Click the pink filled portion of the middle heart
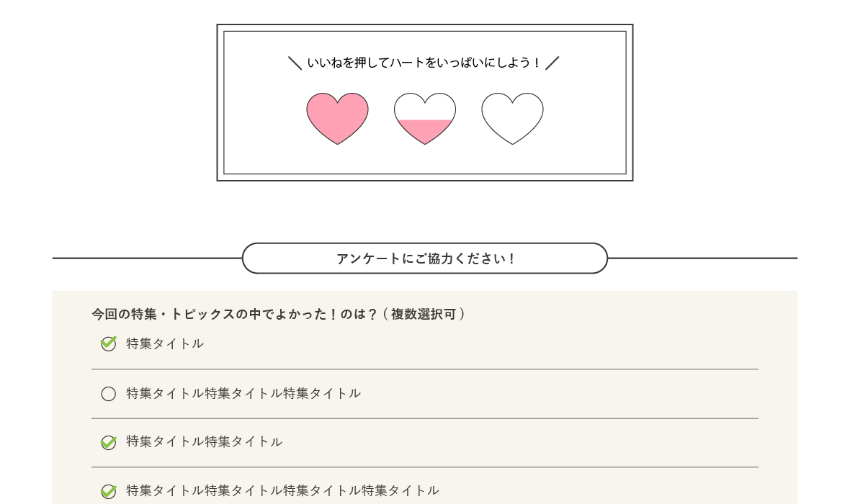 [425, 130]
